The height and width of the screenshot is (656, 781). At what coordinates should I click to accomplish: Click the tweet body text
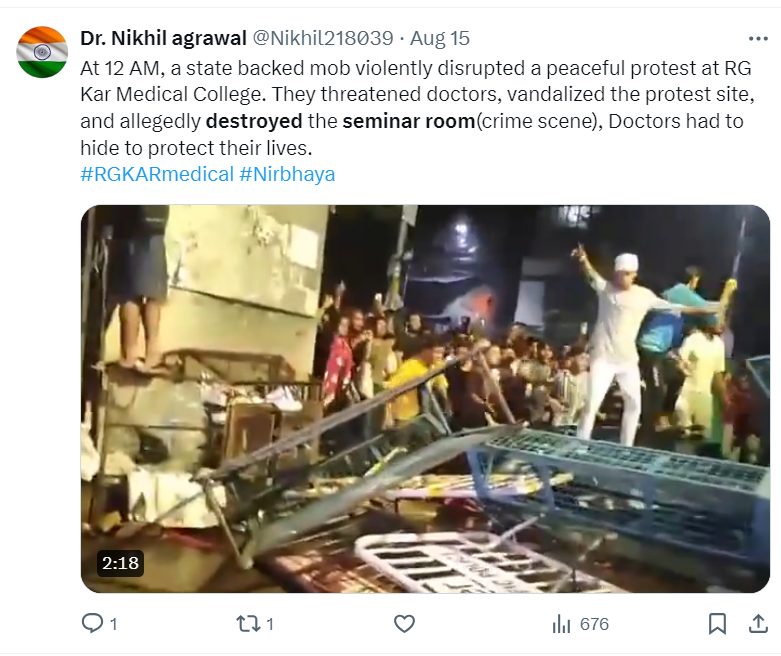(417, 108)
